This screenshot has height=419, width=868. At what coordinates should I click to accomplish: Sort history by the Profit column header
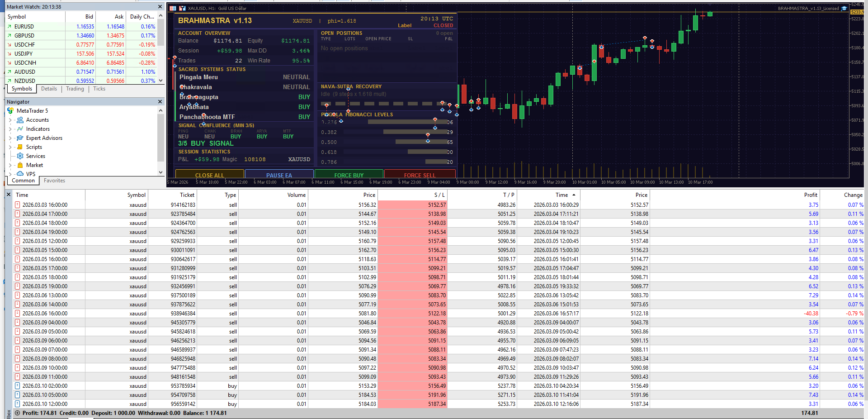point(735,195)
